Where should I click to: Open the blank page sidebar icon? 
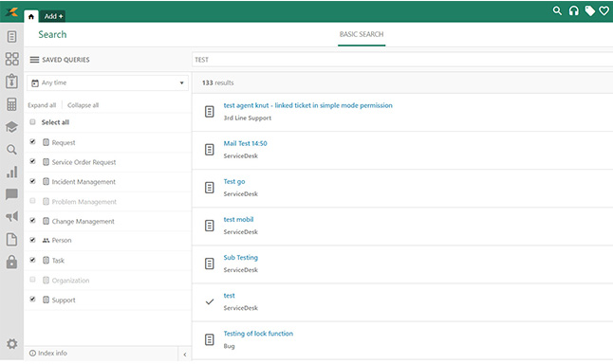point(11,239)
